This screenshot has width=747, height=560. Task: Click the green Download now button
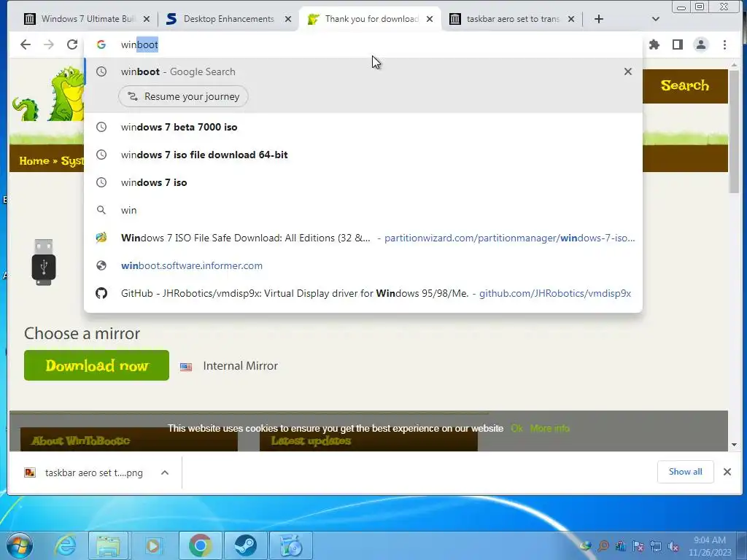[97, 365]
